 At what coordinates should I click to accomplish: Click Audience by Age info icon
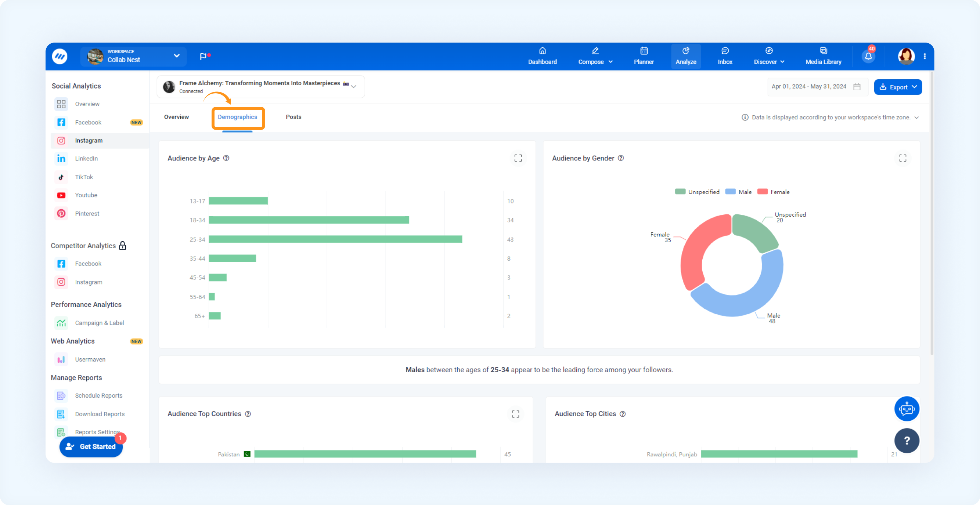(x=226, y=158)
